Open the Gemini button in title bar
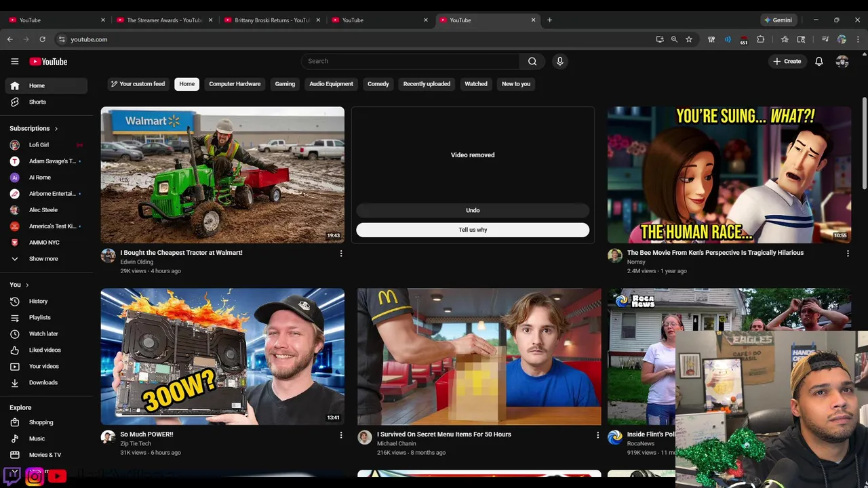This screenshot has width=868, height=488. pyautogui.click(x=778, y=20)
